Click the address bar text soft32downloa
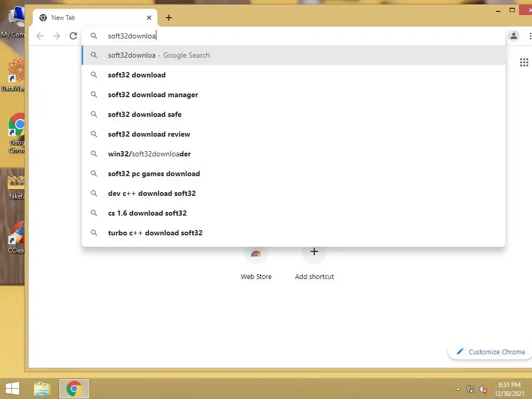 [131, 36]
